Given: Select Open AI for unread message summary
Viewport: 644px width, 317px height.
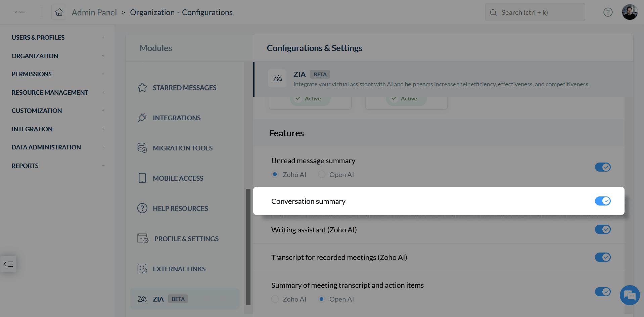Looking at the screenshot, I should pos(322,174).
